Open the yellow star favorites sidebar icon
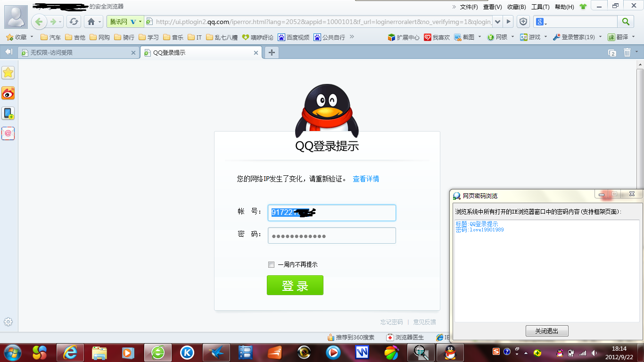Image resolution: width=644 pixels, height=362 pixels. (8, 73)
